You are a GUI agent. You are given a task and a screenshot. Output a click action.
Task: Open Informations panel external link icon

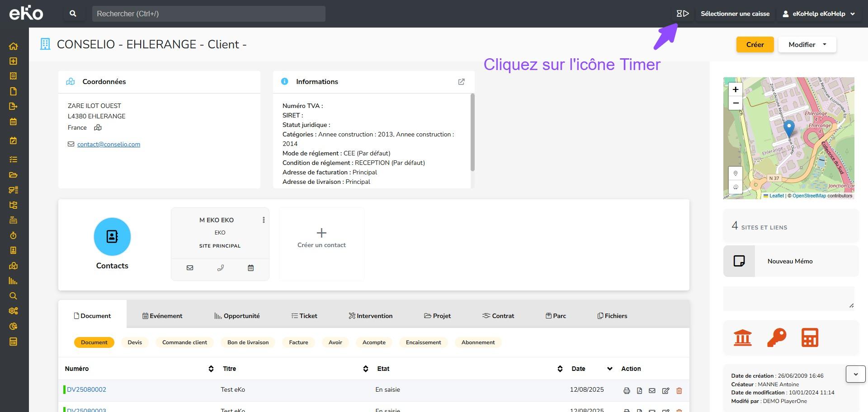coord(461,82)
